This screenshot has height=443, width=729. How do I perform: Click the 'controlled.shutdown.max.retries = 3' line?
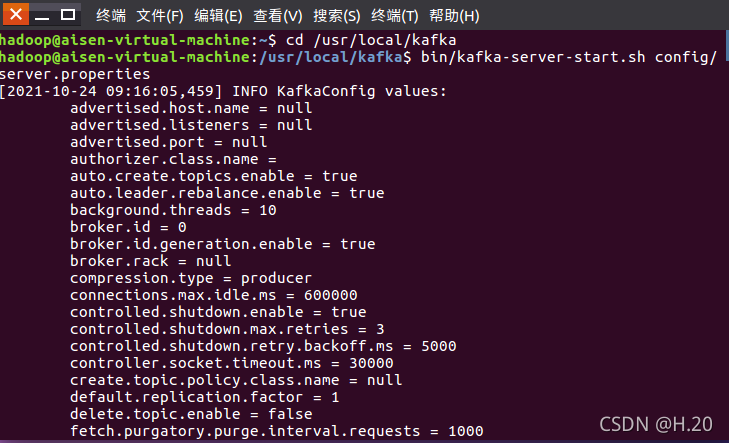[x=227, y=329]
